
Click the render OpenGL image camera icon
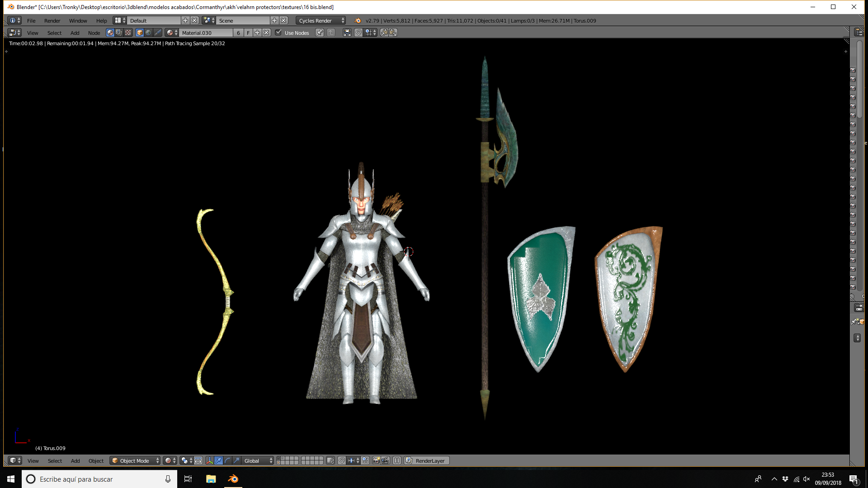tap(376, 460)
